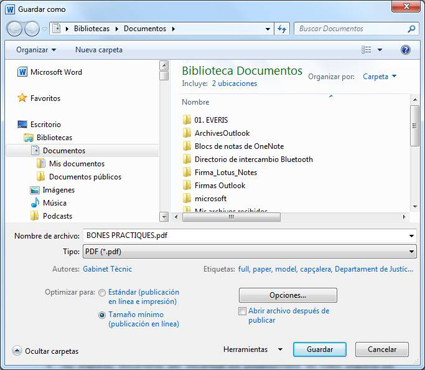Screen dimensions: 425x370
Task: Click the refresh icon beside address bar
Action: pos(282,29)
